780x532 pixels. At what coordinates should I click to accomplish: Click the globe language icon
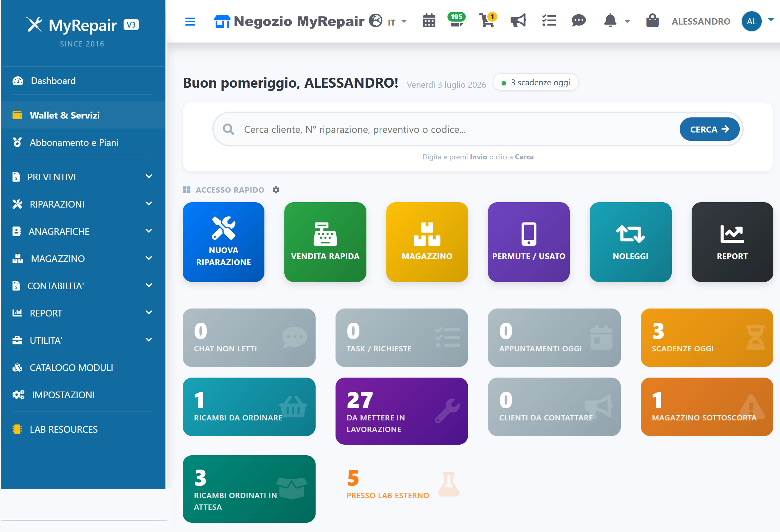(376, 20)
